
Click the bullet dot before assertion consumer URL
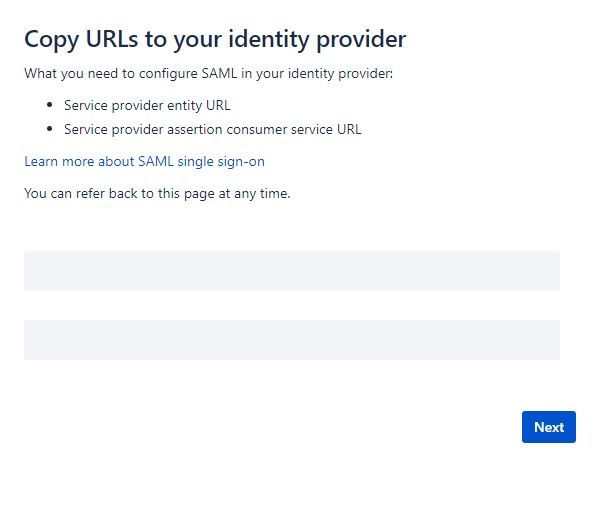tap(50, 129)
